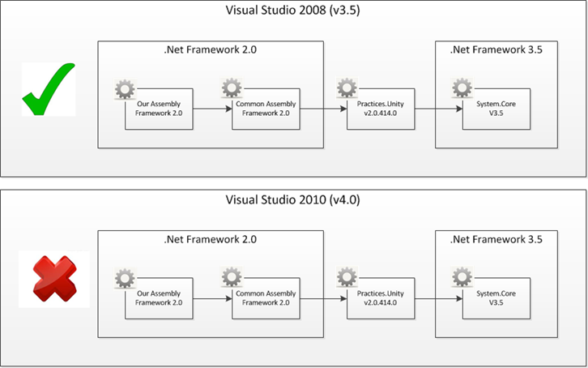
Task: Click gear icon on Our Assembly in VS 2010 diagram
Action: click(126, 280)
